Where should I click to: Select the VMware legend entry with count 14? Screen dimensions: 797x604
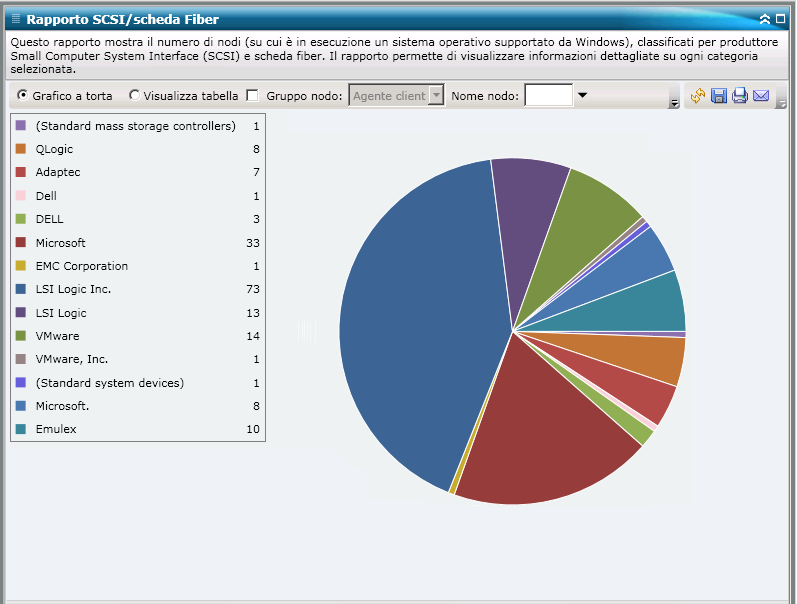138,336
